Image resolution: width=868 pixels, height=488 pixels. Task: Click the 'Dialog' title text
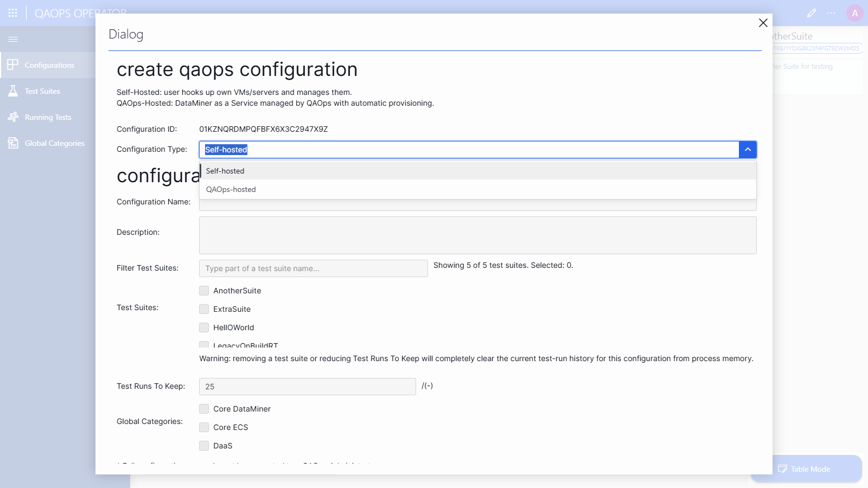point(126,34)
